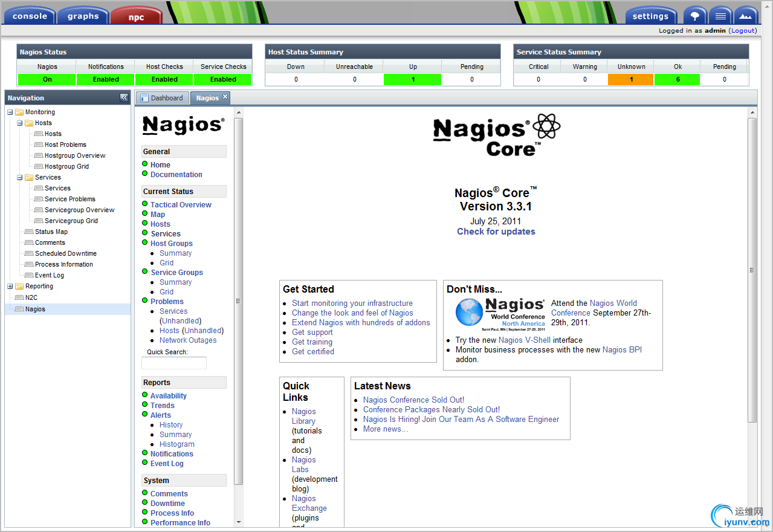Select Process Information in Navigation tree
Screen dimensions: 773x532
click(64, 264)
